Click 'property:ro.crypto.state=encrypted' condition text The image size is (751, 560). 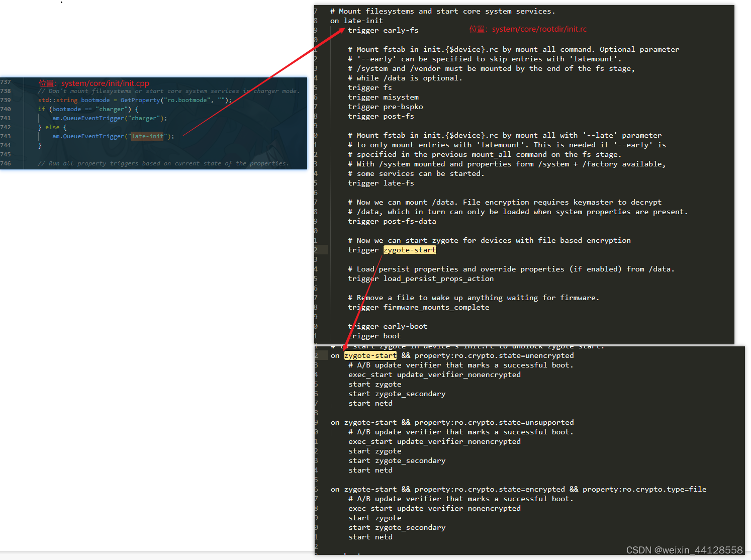[x=490, y=489]
